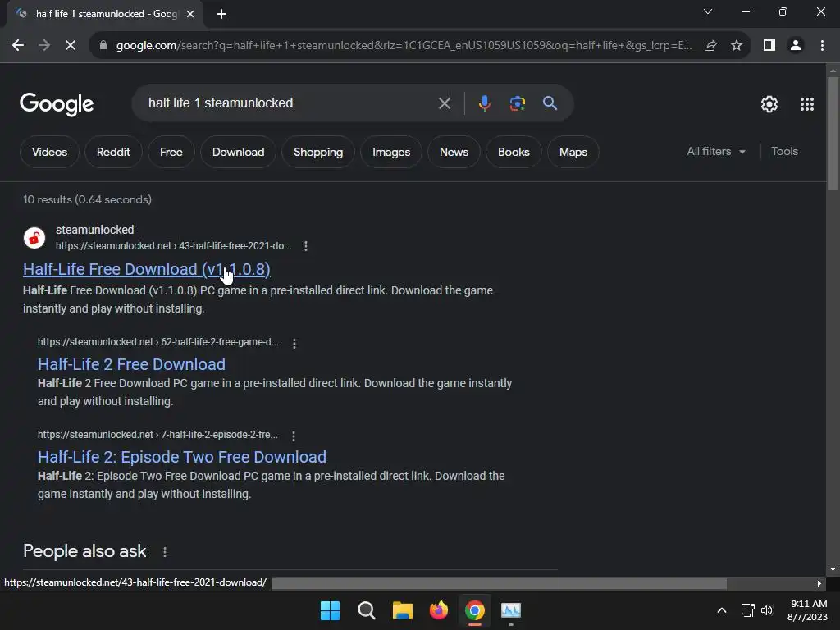Screen dimensions: 840x630
Task: Open People also ask options menu
Action: pos(164,552)
